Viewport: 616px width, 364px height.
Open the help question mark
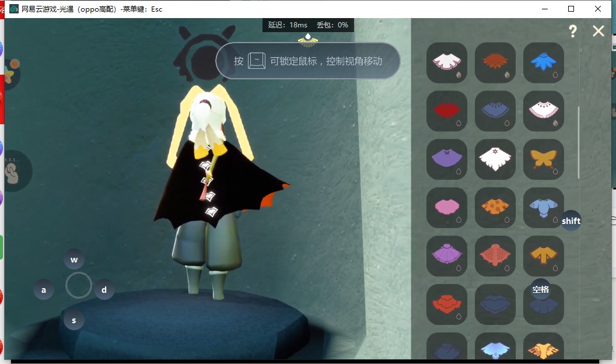click(573, 32)
